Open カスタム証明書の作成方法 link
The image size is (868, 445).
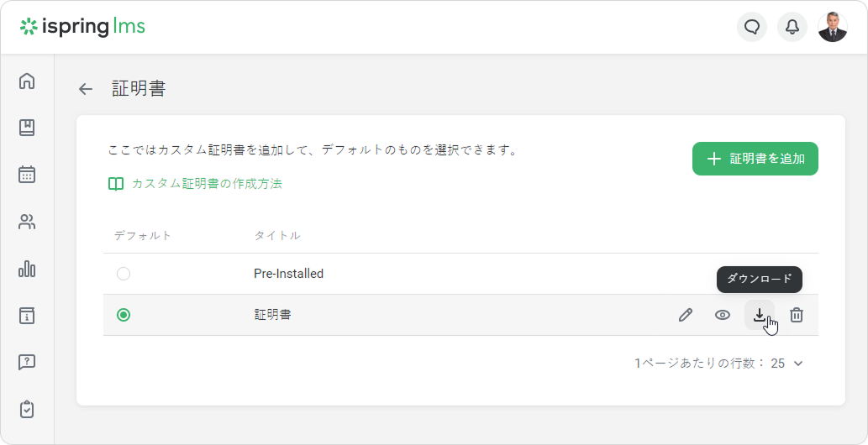click(206, 184)
